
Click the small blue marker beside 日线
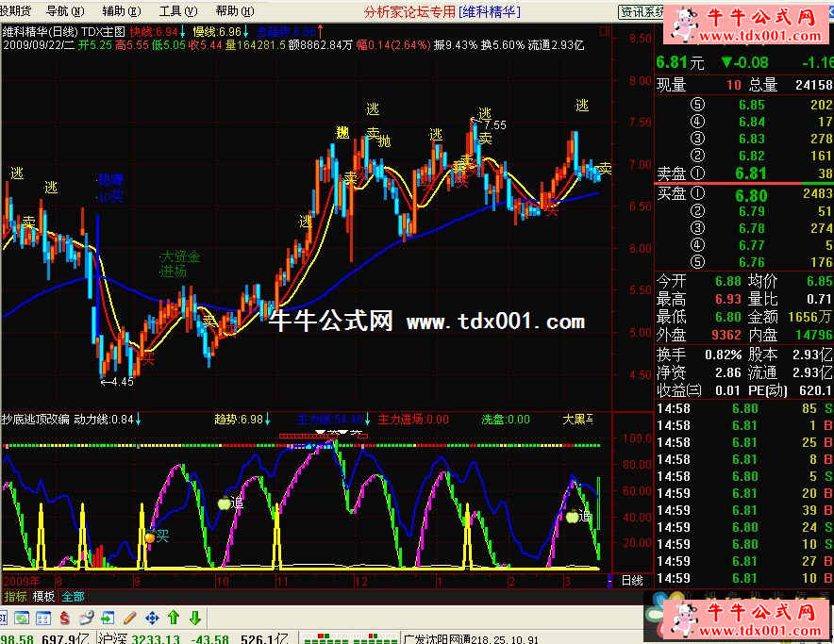609,581
